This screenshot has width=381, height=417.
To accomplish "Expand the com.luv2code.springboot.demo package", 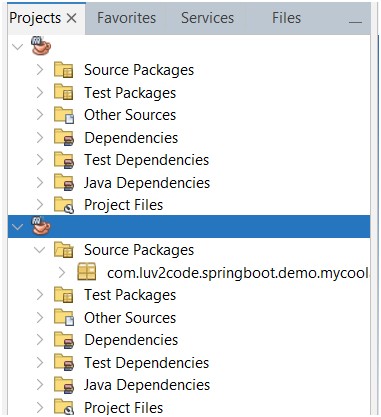I will pos(62,273).
